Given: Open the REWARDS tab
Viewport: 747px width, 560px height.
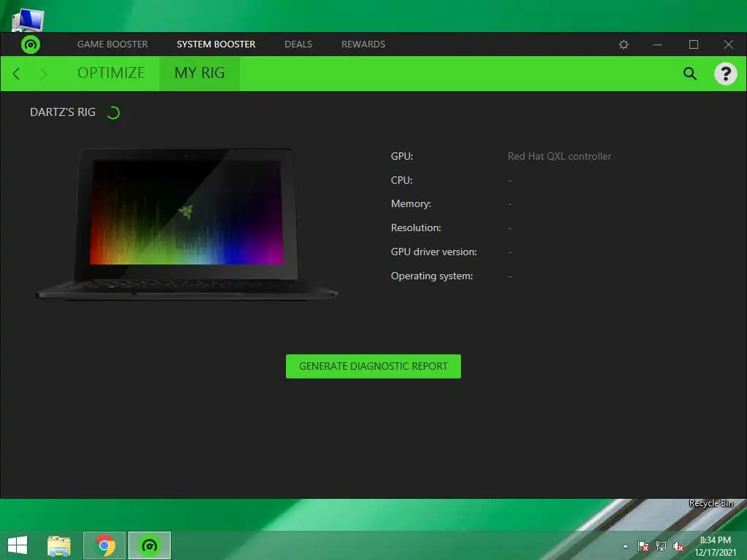Looking at the screenshot, I should [x=363, y=44].
